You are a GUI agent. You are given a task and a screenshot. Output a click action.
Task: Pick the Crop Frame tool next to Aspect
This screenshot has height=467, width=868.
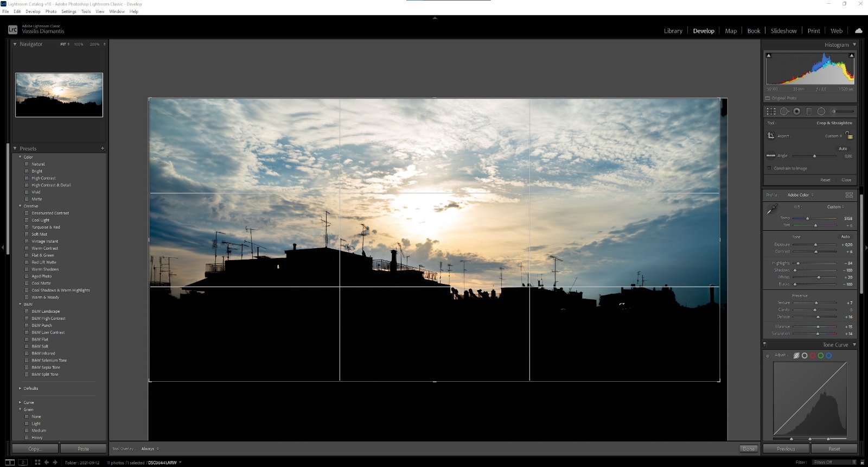[x=771, y=135]
